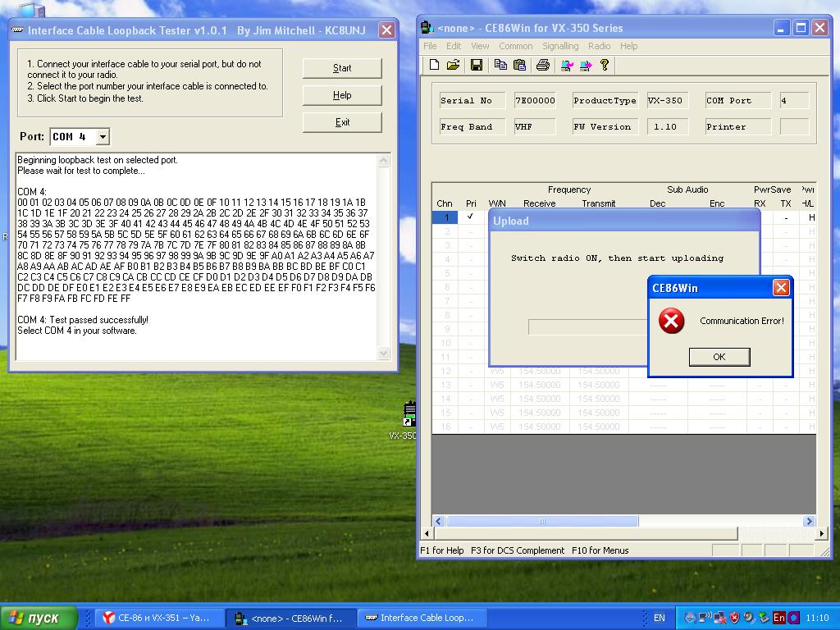Click the loopback log scroll down arrow
840x630 pixels.
[384, 353]
